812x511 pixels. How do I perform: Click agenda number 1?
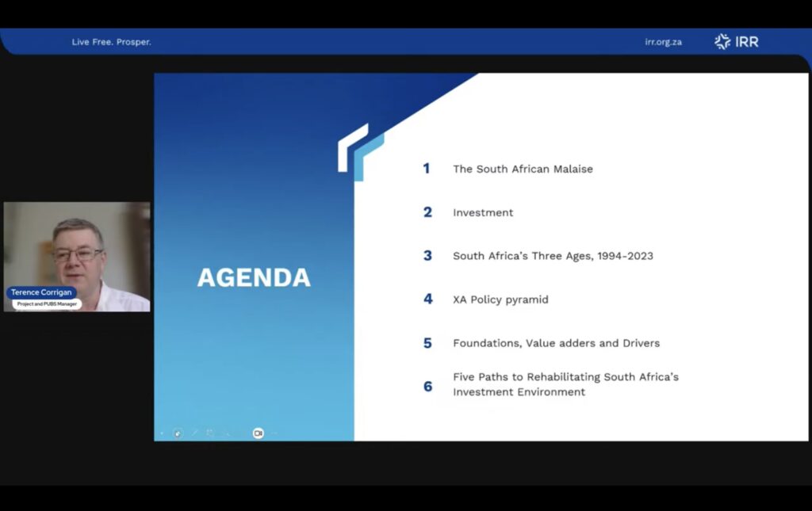pyautogui.click(x=426, y=169)
